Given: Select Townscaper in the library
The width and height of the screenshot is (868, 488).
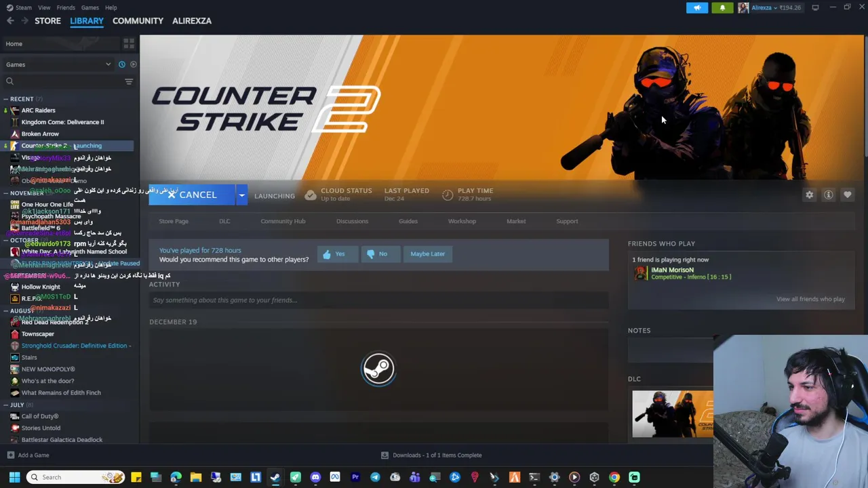Looking at the screenshot, I should point(37,333).
